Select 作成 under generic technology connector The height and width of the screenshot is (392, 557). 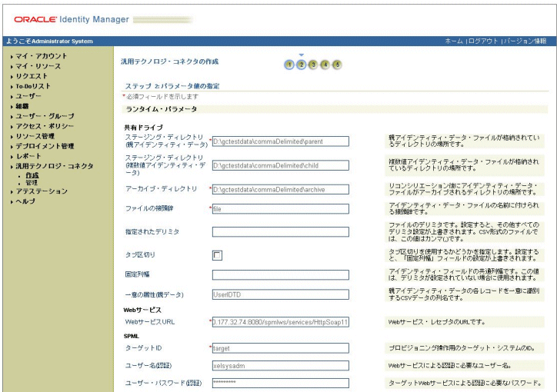tap(32, 175)
